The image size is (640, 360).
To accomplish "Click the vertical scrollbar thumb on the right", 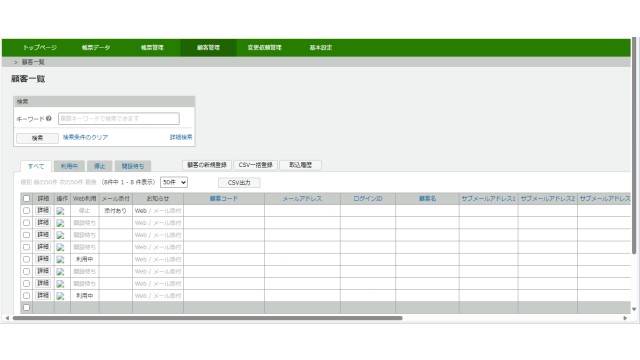I will point(634,146).
